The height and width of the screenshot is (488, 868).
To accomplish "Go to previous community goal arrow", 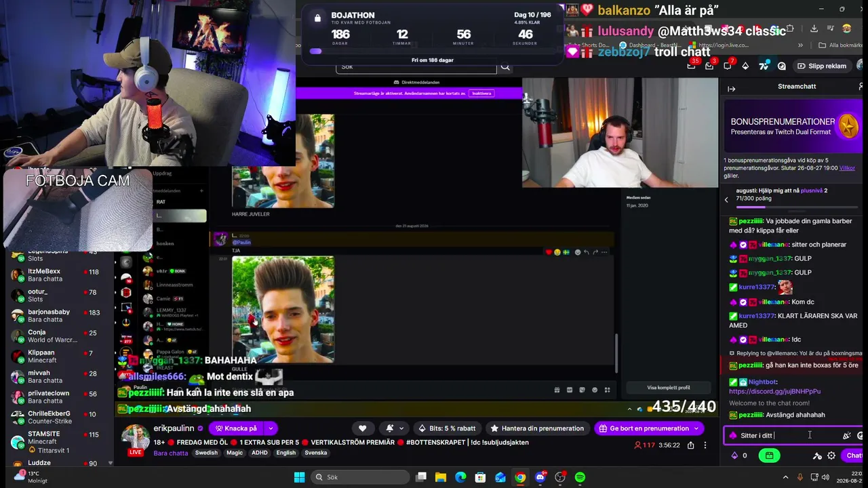I will tap(726, 199).
